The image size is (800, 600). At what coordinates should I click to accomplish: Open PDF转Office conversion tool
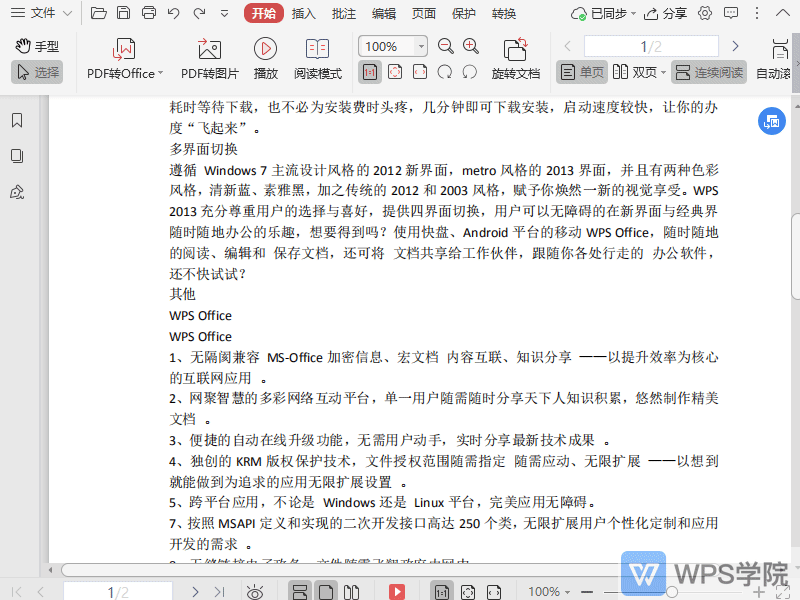[120, 55]
